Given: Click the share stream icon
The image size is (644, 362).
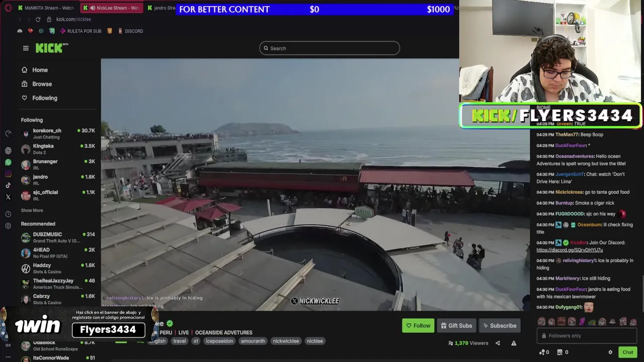Looking at the screenshot, I should click(498, 343).
